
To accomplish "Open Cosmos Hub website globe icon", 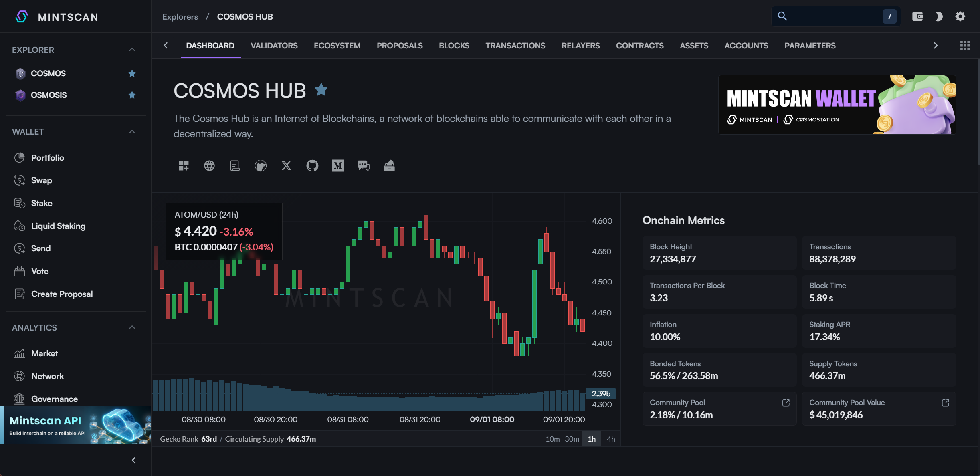I will pyautogui.click(x=209, y=165).
